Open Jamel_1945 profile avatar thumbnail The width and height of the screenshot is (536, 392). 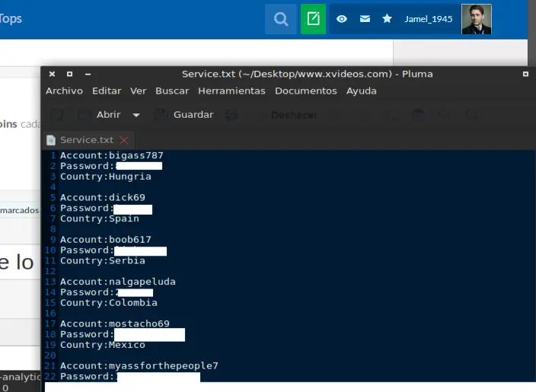tap(477, 19)
